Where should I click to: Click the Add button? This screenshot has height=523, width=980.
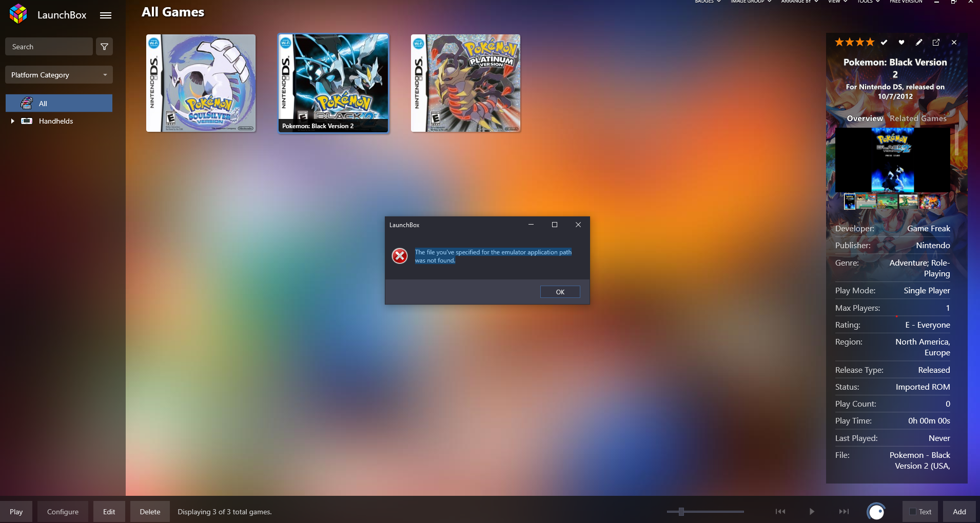(959, 512)
